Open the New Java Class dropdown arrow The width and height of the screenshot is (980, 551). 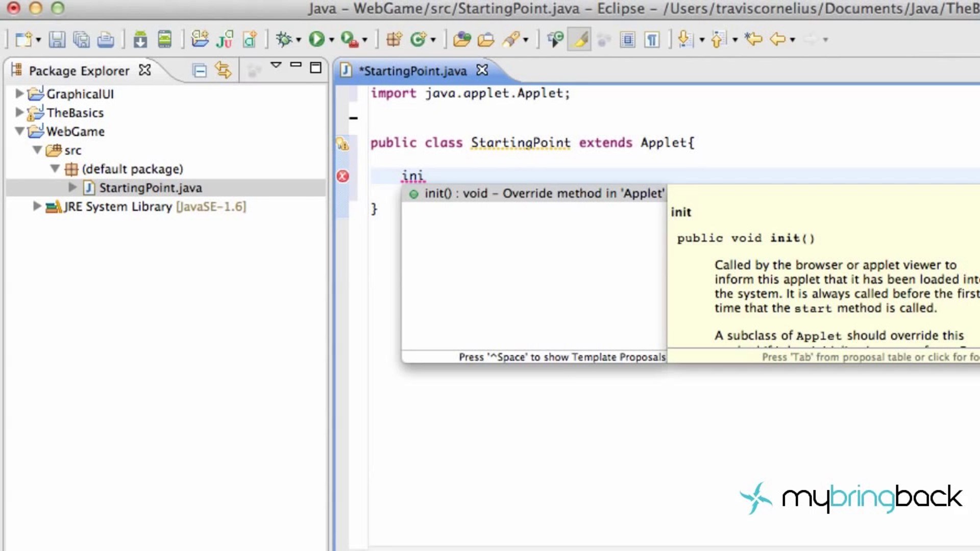pos(433,40)
